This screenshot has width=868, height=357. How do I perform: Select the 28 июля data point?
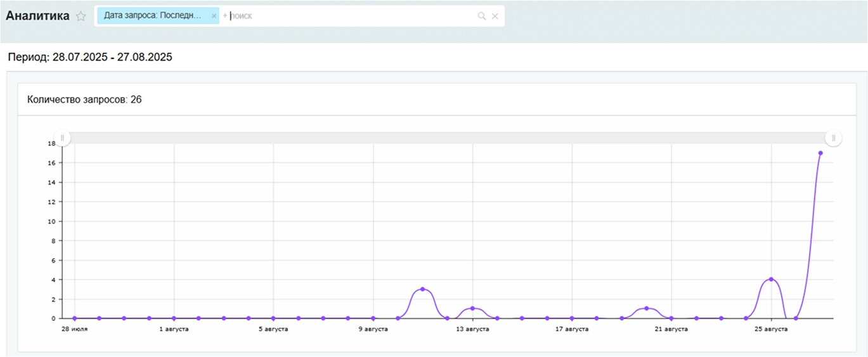click(75, 318)
